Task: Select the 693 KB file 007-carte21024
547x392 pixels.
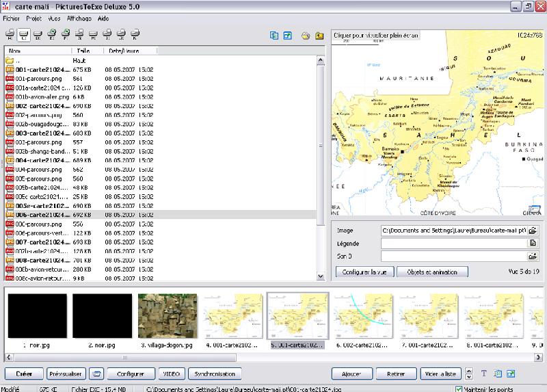Action: click(x=161, y=242)
